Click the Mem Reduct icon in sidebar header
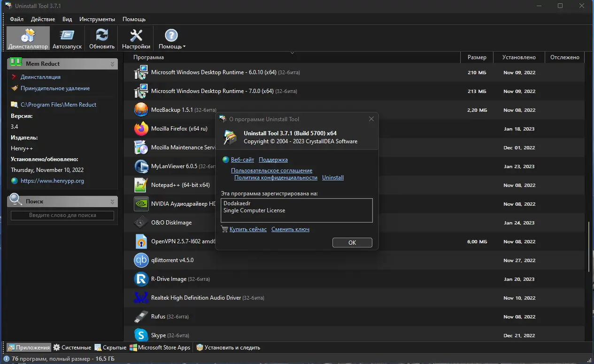The height and width of the screenshot is (364, 594). [x=16, y=62]
